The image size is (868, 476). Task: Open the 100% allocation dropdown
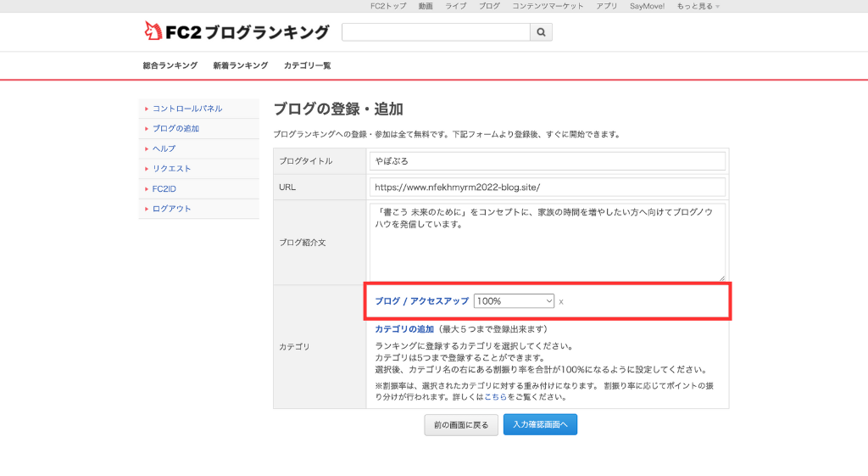pyautogui.click(x=514, y=301)
